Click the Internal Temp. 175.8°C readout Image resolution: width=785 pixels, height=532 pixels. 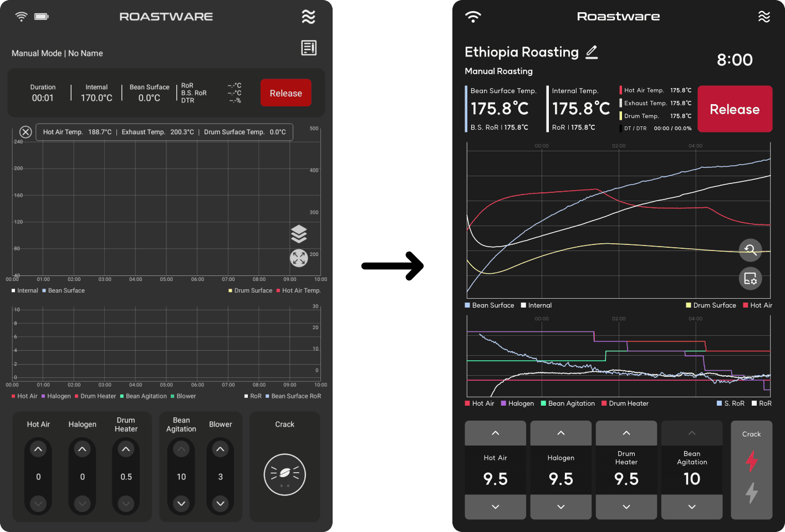[580, 109]
